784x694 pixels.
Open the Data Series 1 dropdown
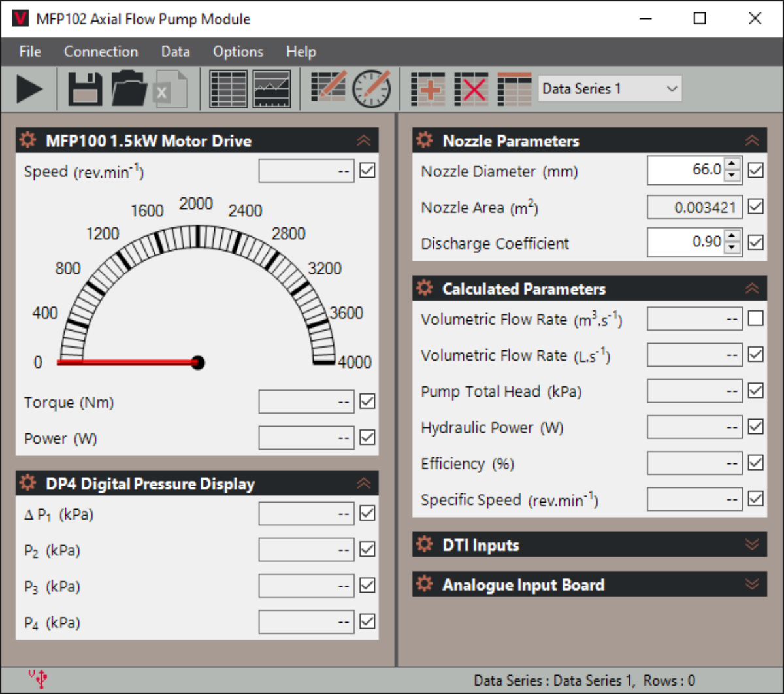(610, 89)
